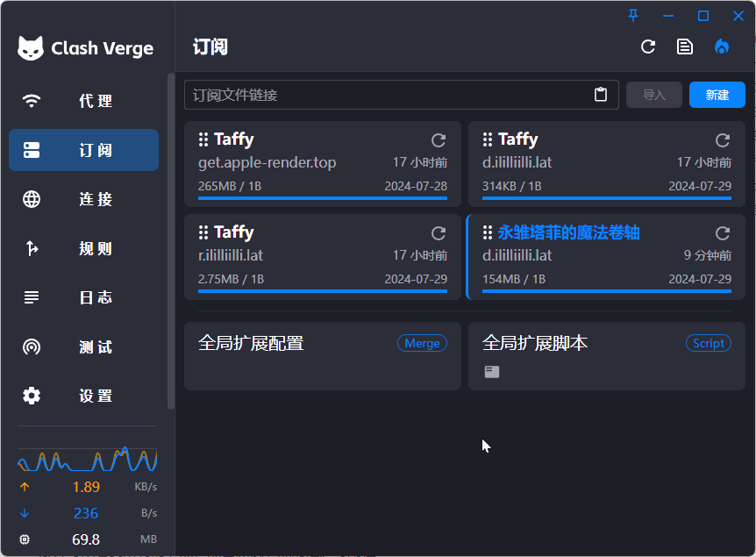The image size is (756, 557).
Task: Click the 导入 import button
Action: [x=654, y=95]
